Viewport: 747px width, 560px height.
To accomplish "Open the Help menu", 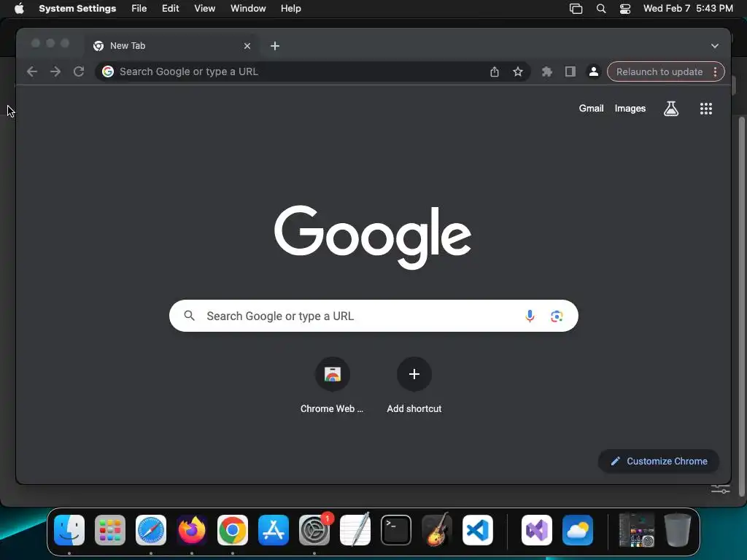I will tap(290, 9).
